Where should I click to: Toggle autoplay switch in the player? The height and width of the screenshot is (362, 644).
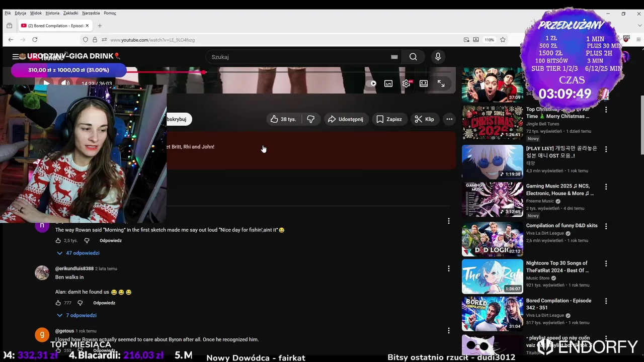tap(373, 83)
